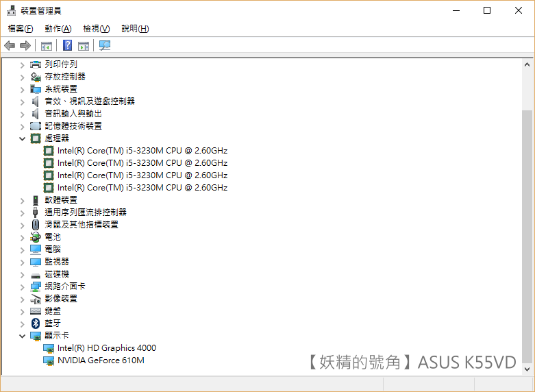This screenshot has height=392, width=535.
Task: Click the 監視器 display icon
Action: pos(36,262)
